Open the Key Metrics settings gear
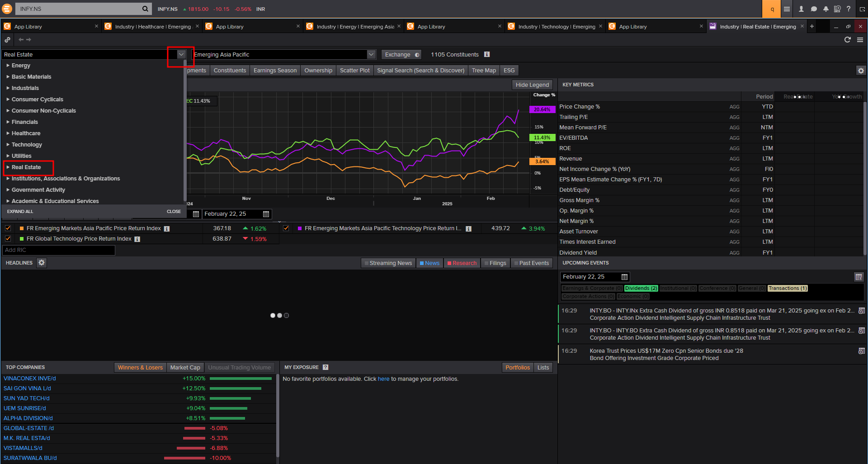 pyautogui.click(x=861, y=71)
